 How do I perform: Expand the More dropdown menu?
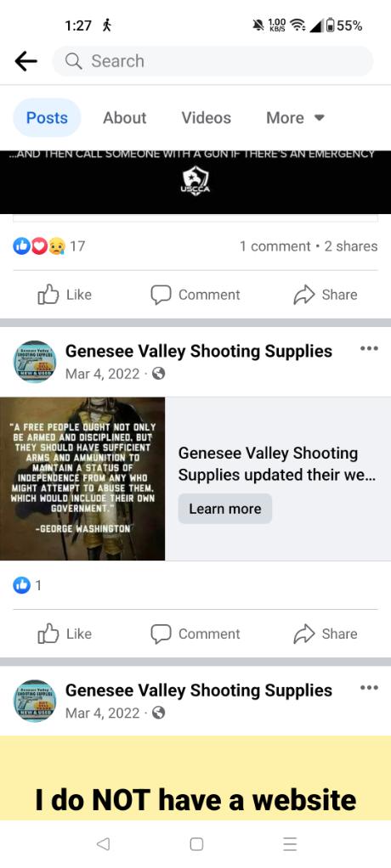click(295, 118)
